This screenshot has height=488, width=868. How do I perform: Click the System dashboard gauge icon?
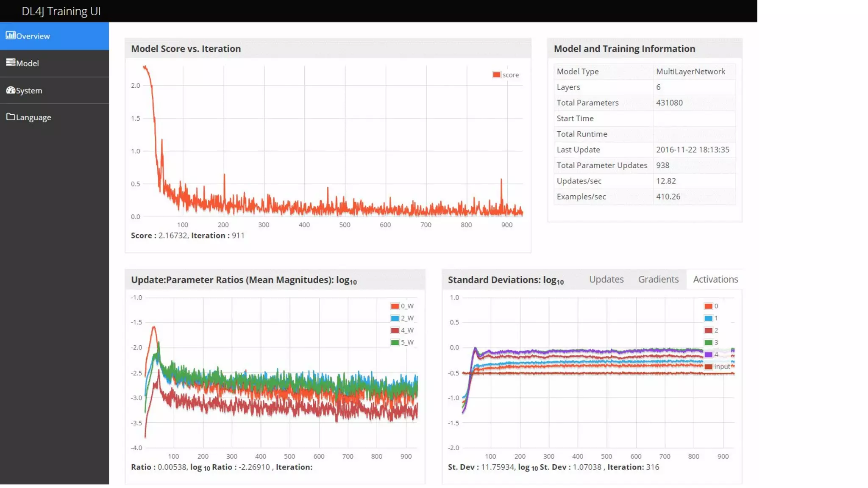coord(10,90)
